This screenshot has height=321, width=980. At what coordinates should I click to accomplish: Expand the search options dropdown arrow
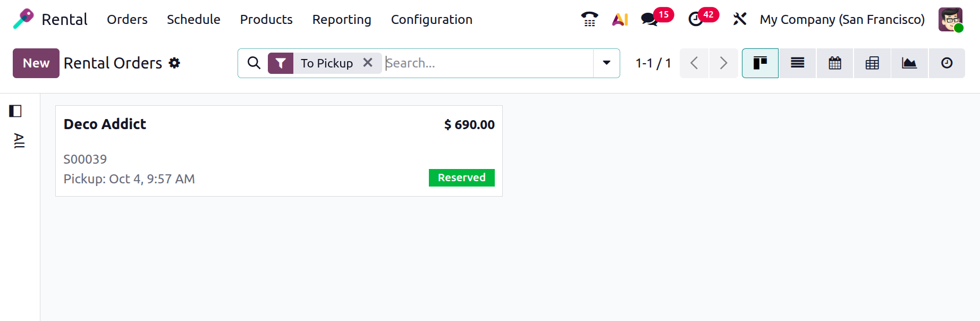coord(606,63)
